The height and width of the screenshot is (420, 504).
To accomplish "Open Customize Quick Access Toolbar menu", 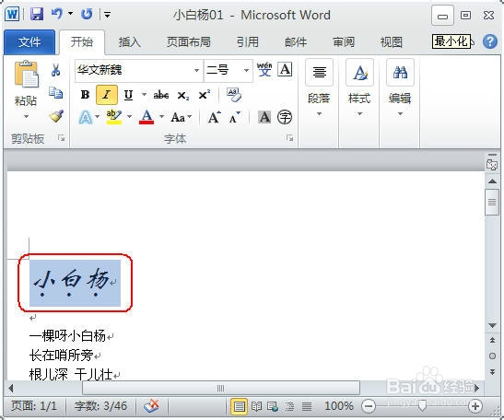I will [x=108, y=15].
